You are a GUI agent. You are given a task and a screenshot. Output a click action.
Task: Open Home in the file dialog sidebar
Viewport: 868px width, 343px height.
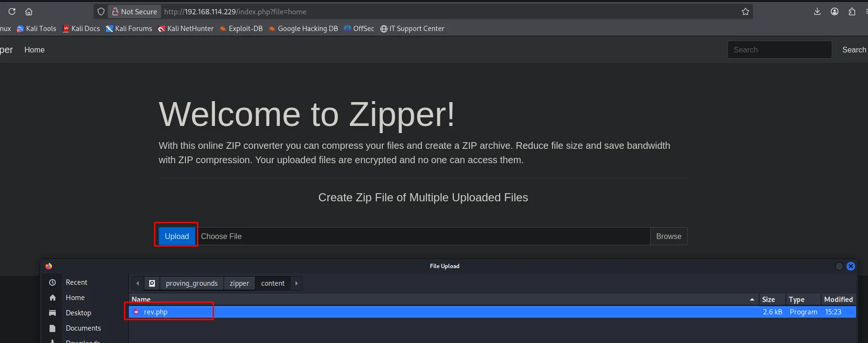point(75,298)
